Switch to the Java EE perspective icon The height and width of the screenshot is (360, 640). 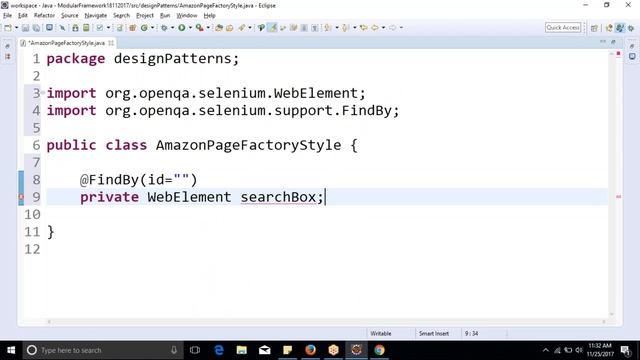(x=609, y=28)
